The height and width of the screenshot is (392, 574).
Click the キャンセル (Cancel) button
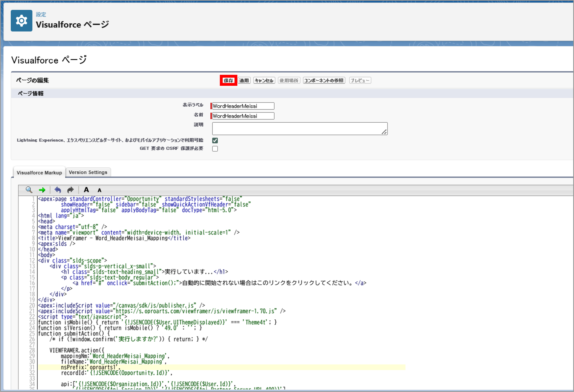264,81
